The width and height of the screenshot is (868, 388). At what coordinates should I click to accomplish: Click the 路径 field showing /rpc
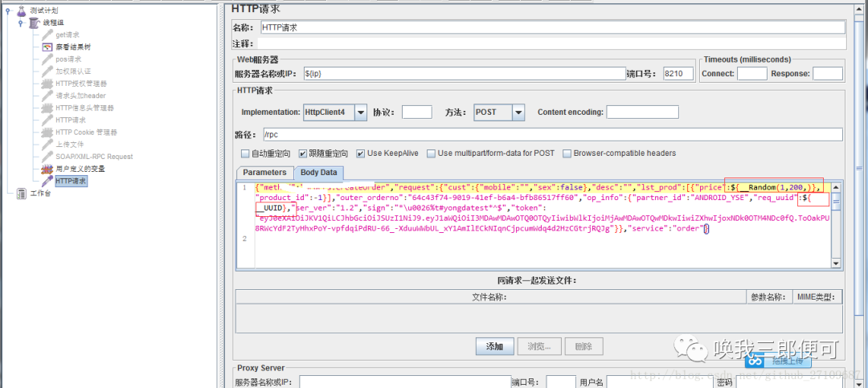(552, 134)
